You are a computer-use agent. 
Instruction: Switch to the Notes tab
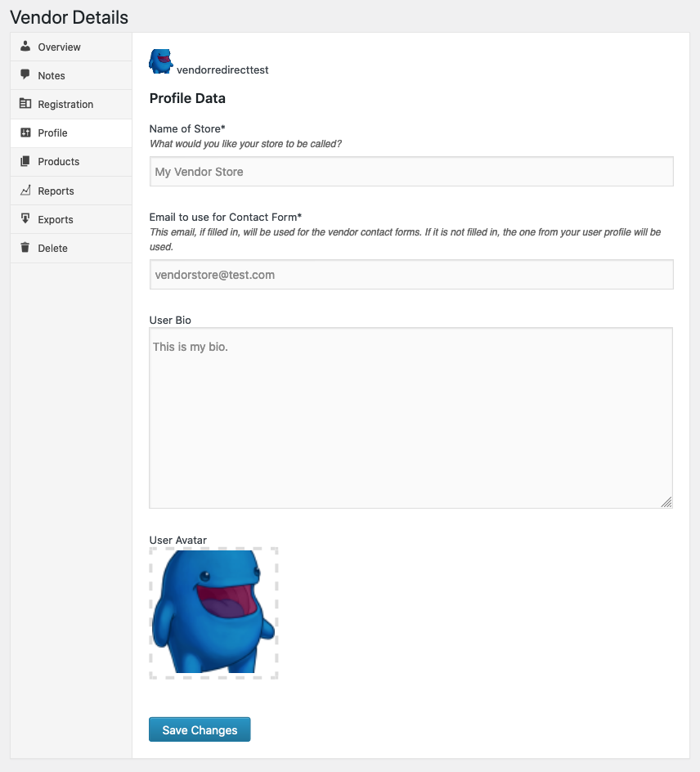52,76
